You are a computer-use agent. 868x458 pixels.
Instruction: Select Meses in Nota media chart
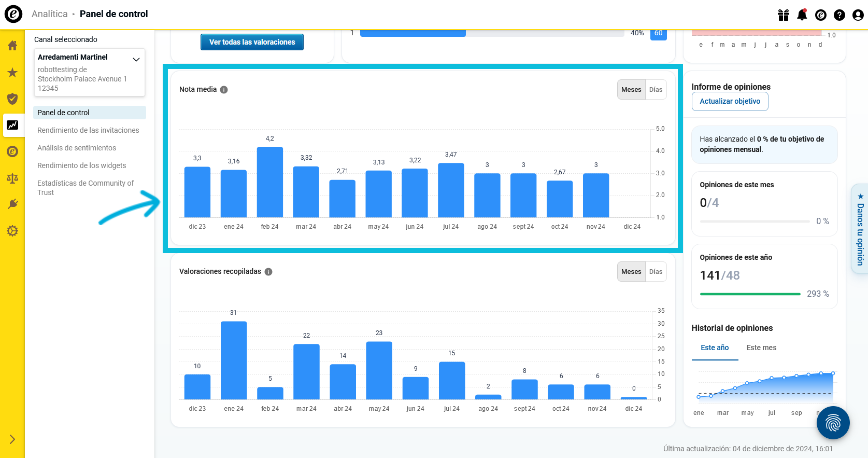pos(631,90)
